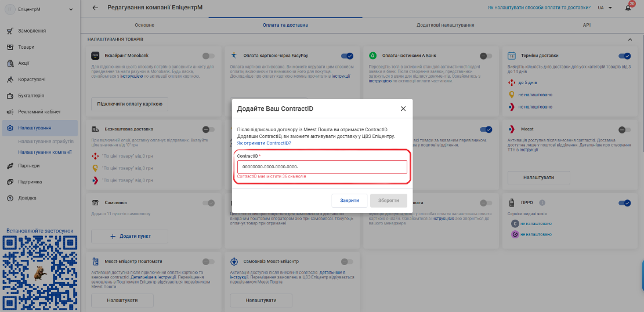Viewport: 644px width, 312px height.
Task: Click Підключити оплату карткою button
Action: [130, 104]
